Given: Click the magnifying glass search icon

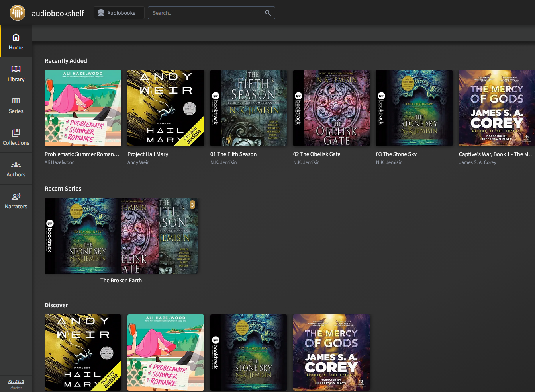Looking at the screenshot, I should tap(268, 13).
